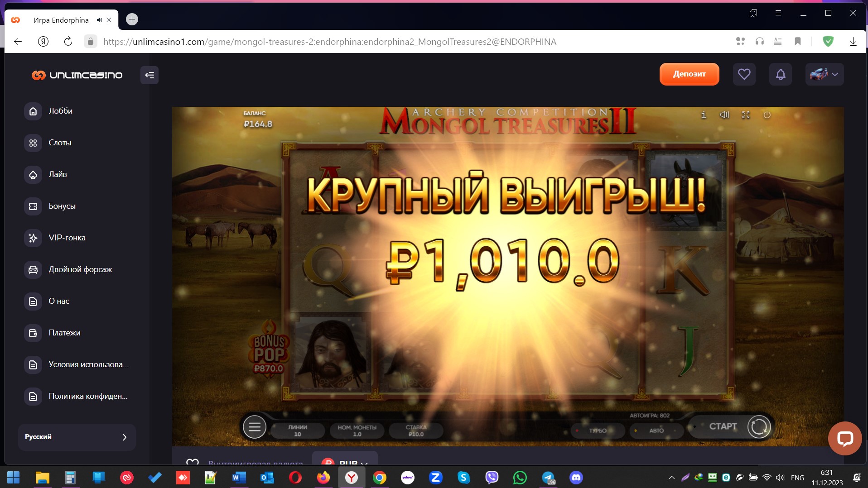Image resolution: width=868 pixels, height=488 pixels.
Task: Open the live chat support bubble
Action: click(845, 438)
